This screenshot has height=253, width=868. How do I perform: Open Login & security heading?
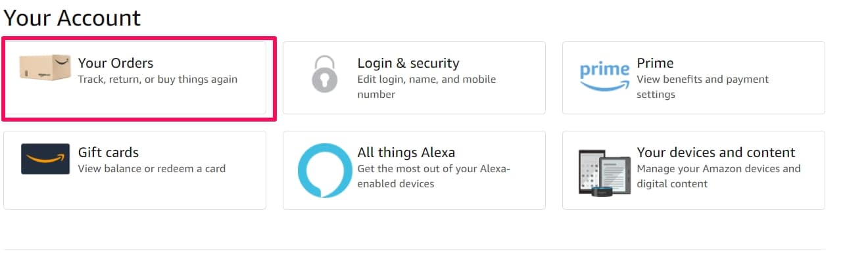click(408, 63)
